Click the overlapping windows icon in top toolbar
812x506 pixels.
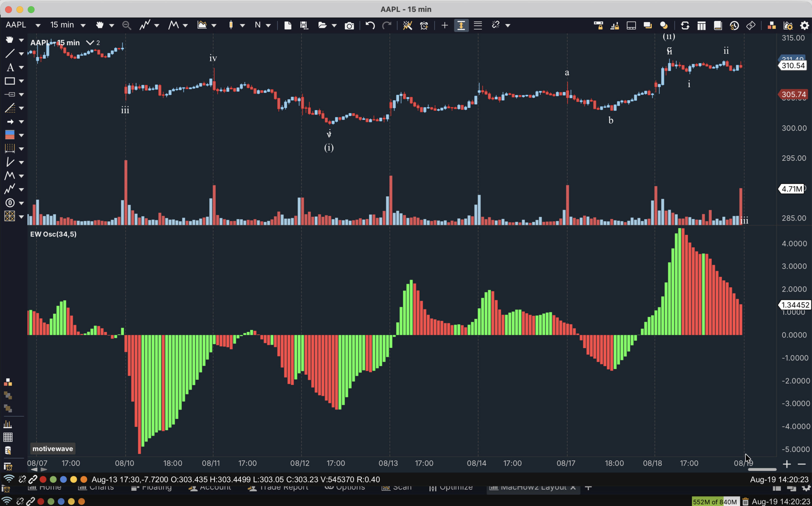648,26
